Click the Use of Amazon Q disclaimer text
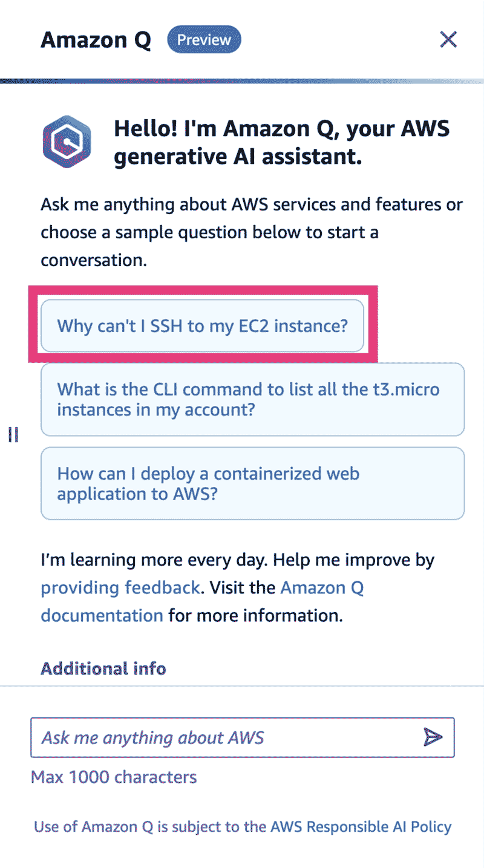The height and width of the screenshot is (868, 484). [x=243, y=826]
